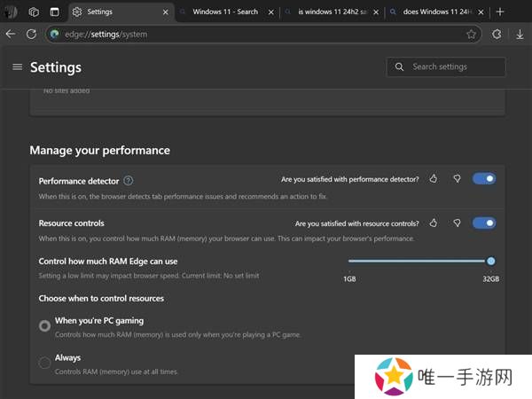The height and width of the screenshot is (399, 532).
Task: Click the Performance detector title
Action: click(79, 181)
